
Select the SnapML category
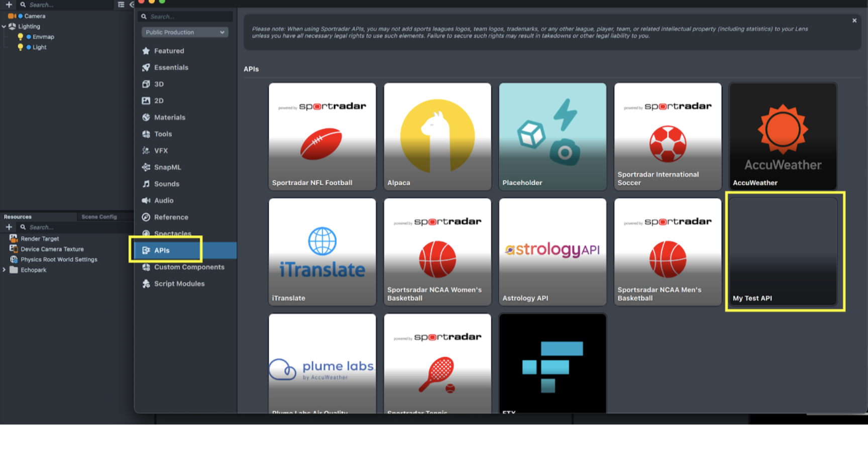167,167
